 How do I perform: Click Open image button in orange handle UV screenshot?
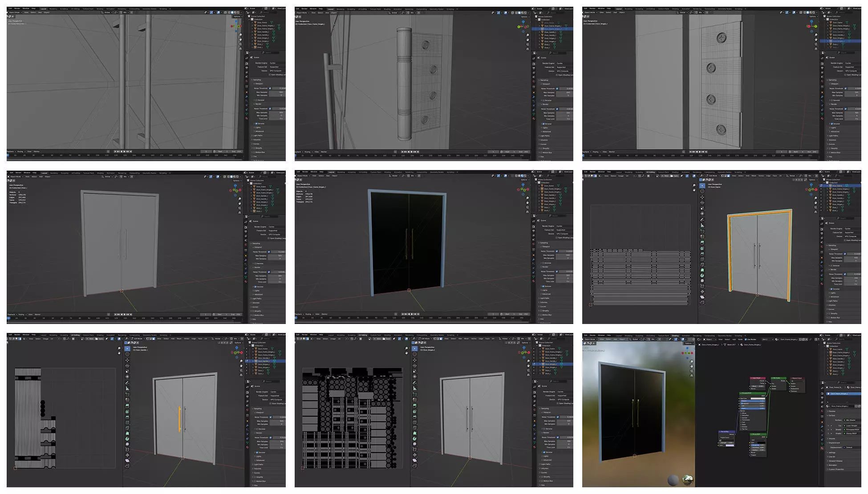100,339
